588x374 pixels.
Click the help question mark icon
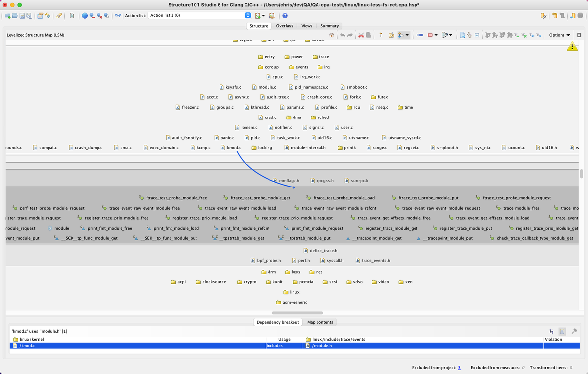tap(285, 15)
